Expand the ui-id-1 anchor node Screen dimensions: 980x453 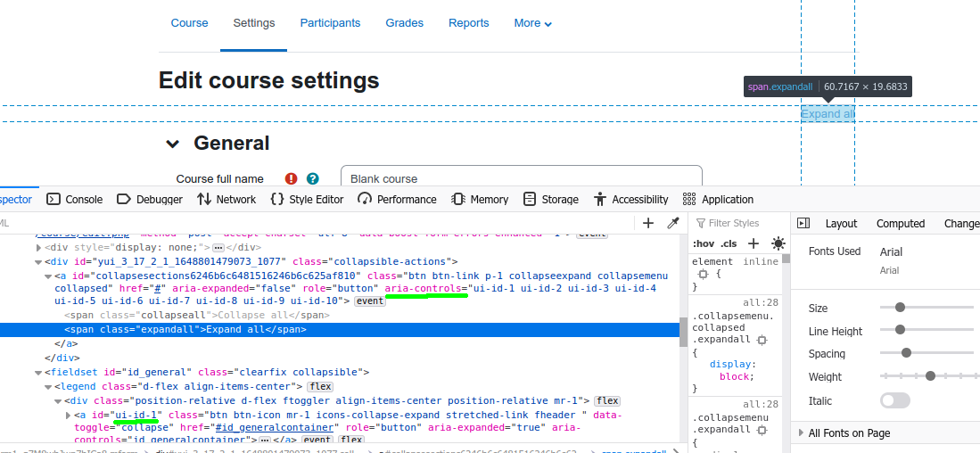(x=68, y=415)
